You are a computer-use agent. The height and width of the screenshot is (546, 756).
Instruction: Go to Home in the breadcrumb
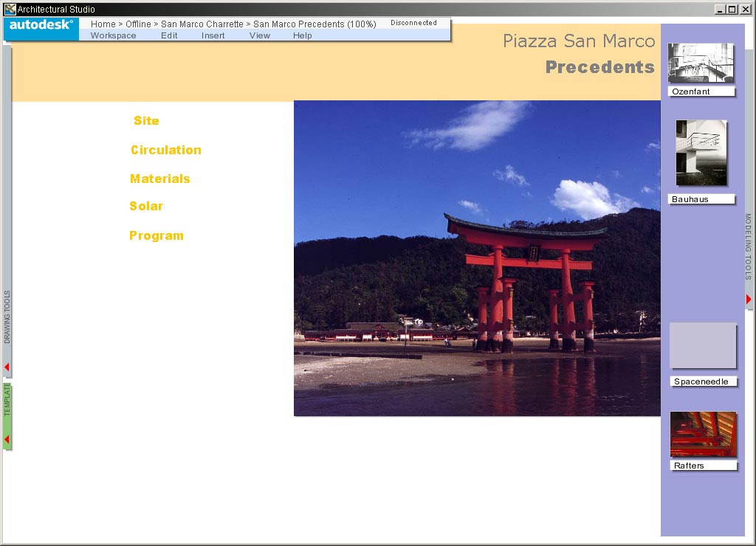(x=103, y=24)
